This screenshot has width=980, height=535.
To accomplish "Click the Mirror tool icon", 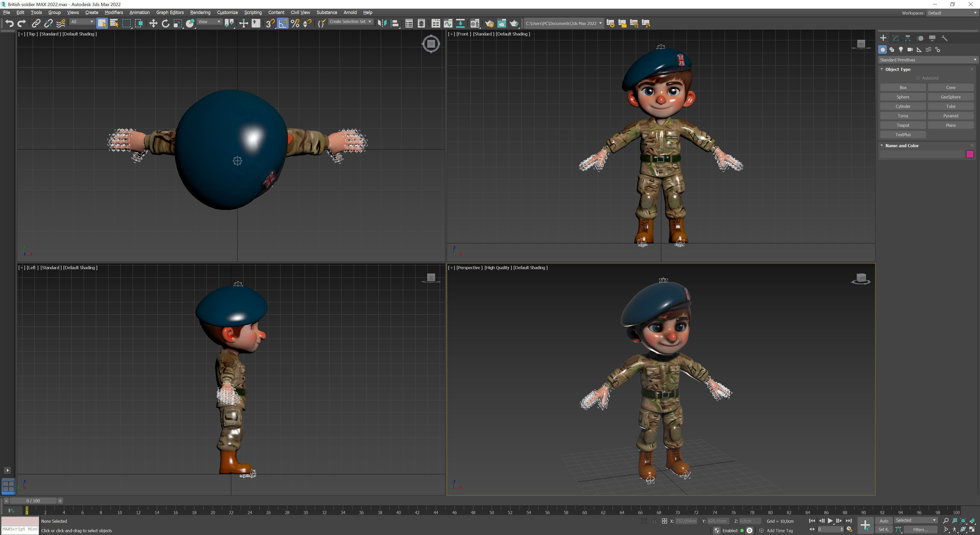I will click(382, 23).
